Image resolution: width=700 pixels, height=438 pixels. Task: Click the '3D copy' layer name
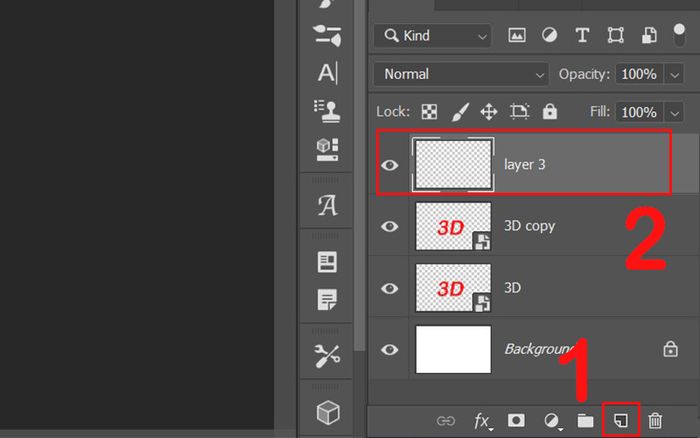529,226
